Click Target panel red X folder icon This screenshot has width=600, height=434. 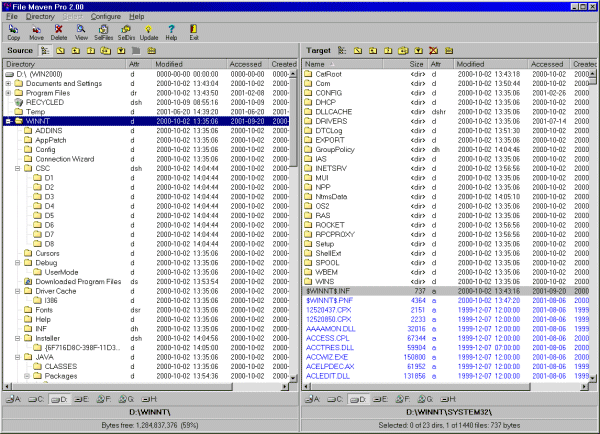tap(434, 51)
